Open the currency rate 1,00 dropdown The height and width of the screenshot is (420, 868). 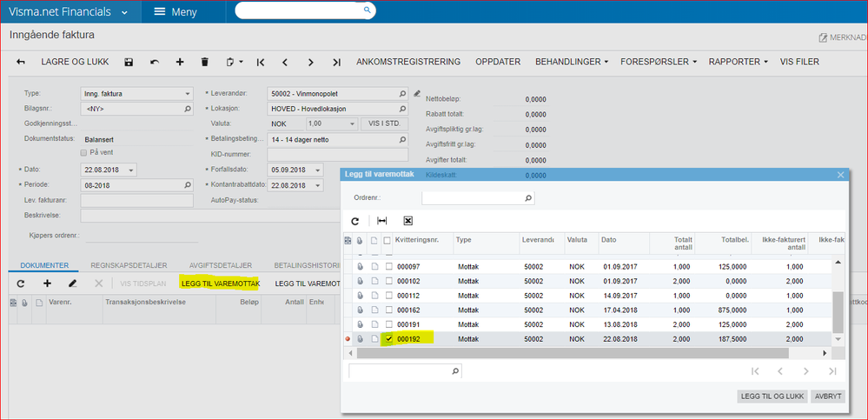click(352, 124)
